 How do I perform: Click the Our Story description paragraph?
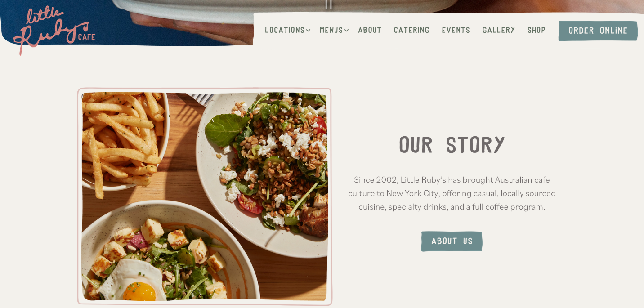coord(452,193)
